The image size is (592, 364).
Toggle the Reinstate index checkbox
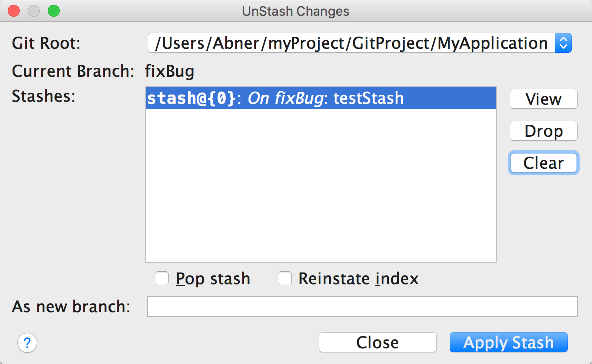pos(285,278)
